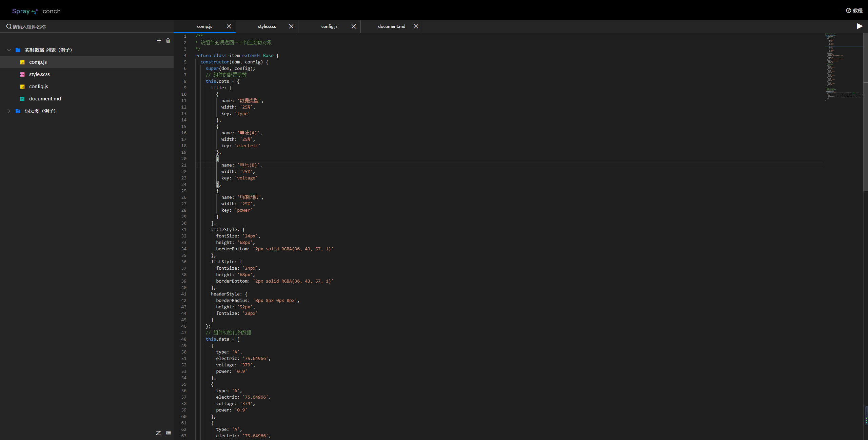The image size is (868, 440).
Task: Click the trash can delete icon
Action: click(x=168, y=41)
